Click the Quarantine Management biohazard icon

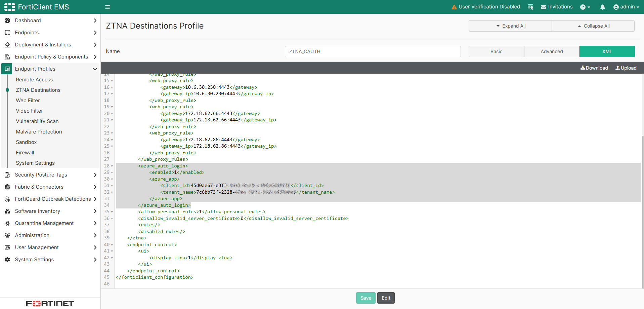pos(7,223)
